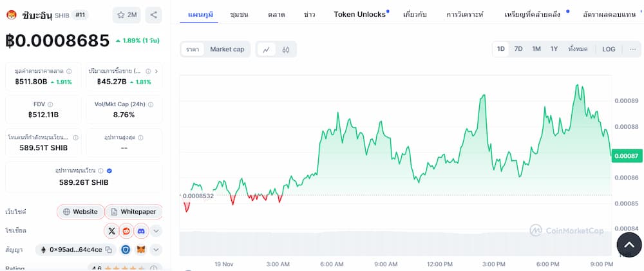This screenshot has height=271, width=644.
Task: Click the blue shield icon beside the contract
Action: pos(126,249)
